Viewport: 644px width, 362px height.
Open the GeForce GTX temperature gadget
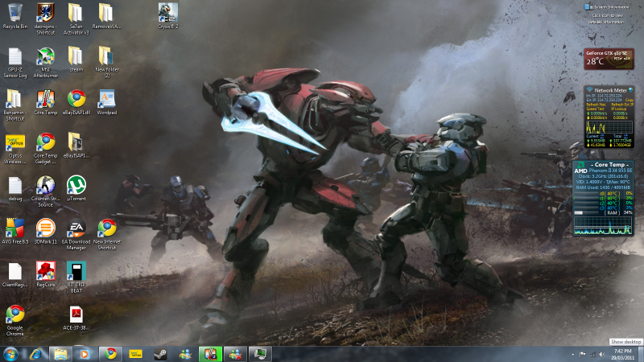[x=609, y=59]
